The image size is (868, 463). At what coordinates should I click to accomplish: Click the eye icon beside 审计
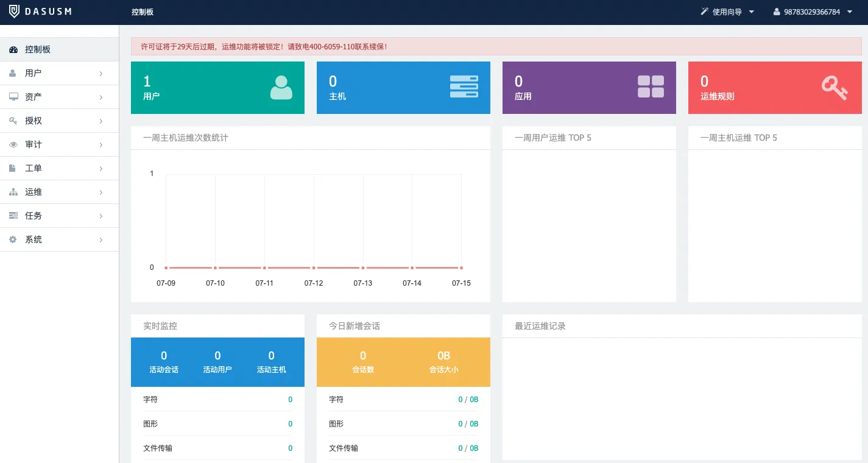[13, 144]
